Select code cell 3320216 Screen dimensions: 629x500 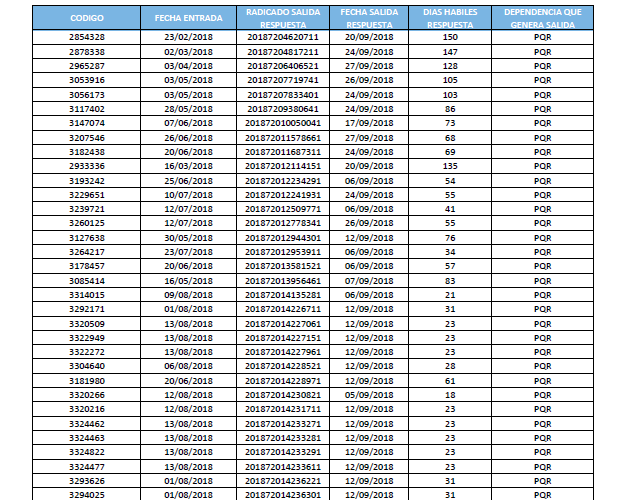87,409
